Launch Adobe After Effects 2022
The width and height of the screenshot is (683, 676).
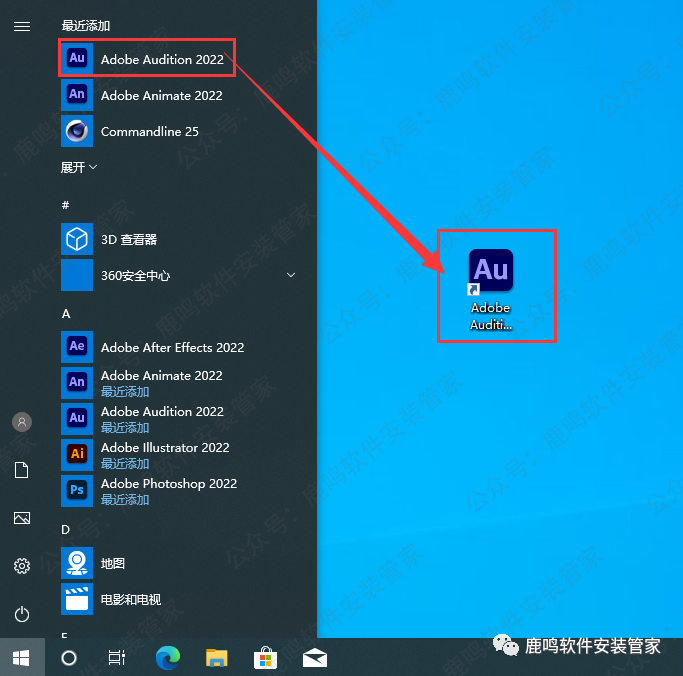[171, 347]
